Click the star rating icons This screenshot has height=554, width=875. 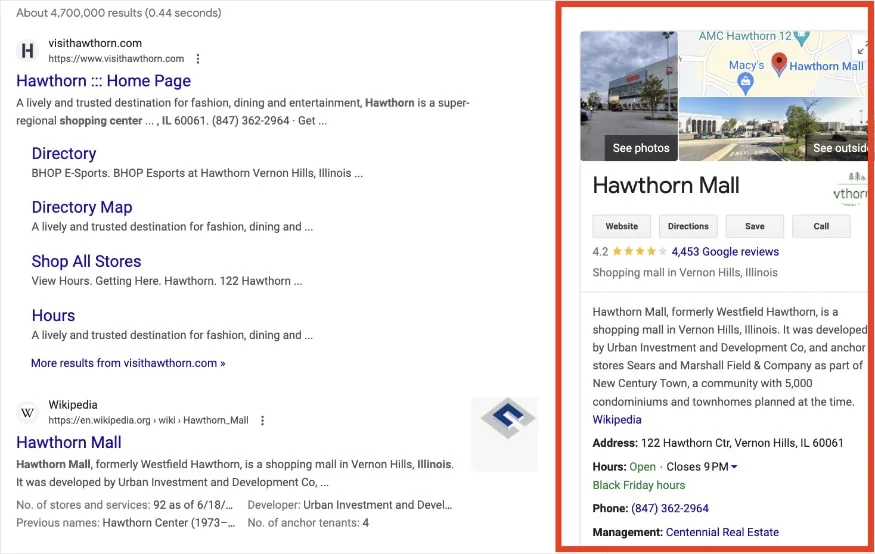(x=640, y=252)
